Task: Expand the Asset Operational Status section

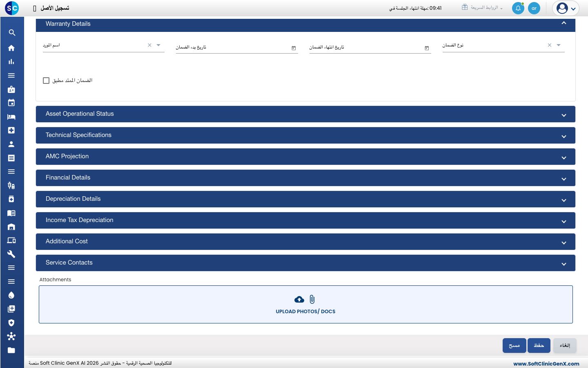Action: [305, 114]
